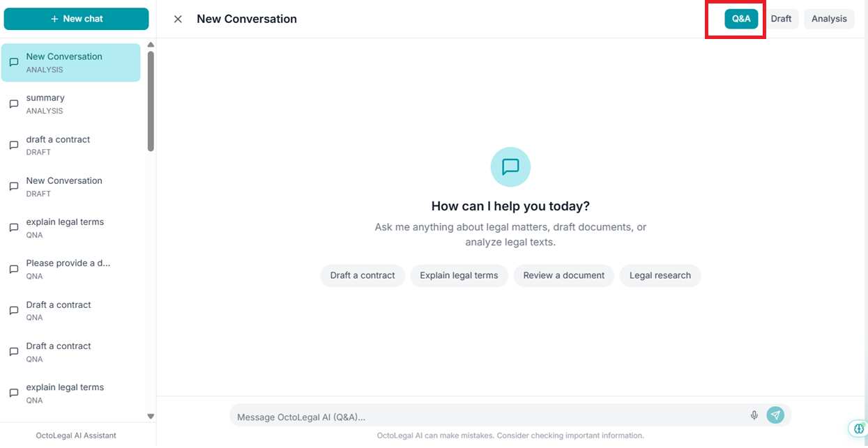Start a new chat
This screenshot has height=448, width=868.
click(76, 19)
